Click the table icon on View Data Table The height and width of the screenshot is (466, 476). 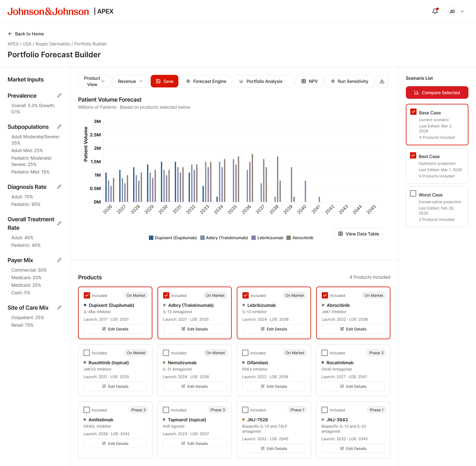point(340,234)
